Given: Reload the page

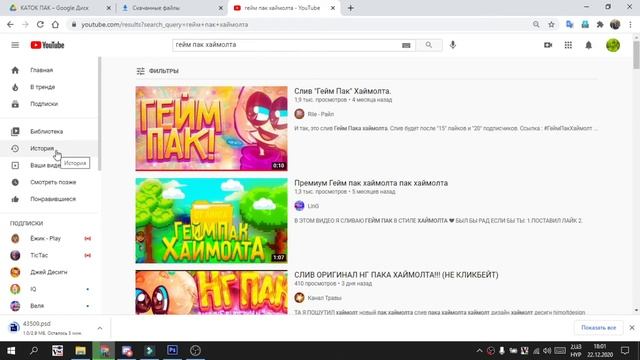Looking at the screenshot, I should tap(40, 24).
